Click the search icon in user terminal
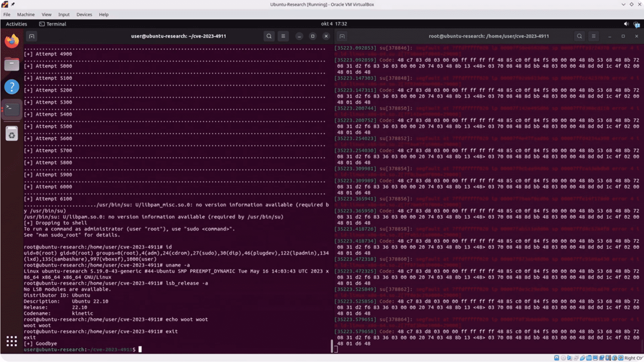This screenshot has width=644, height=362. [269, 36]
